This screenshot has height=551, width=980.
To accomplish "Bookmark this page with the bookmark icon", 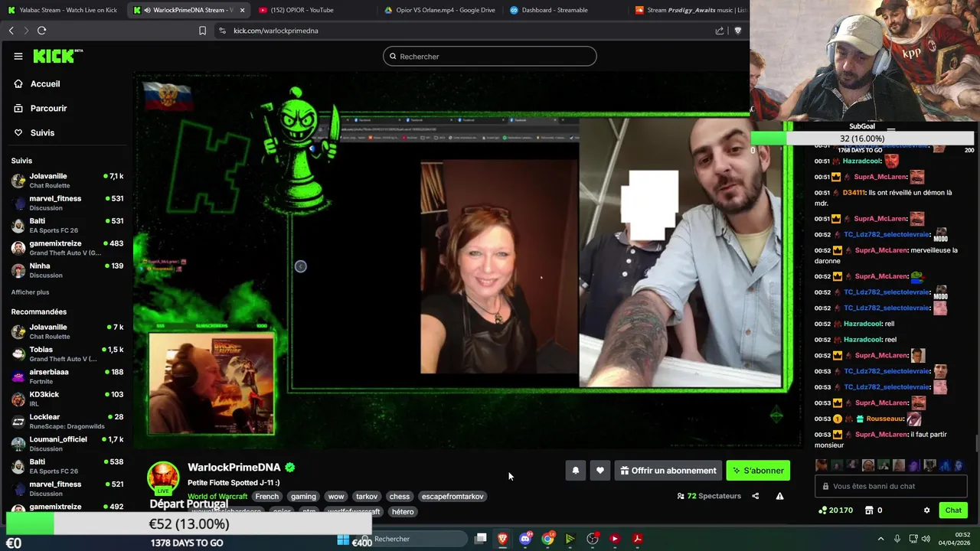I will click(x=202, y=31).
